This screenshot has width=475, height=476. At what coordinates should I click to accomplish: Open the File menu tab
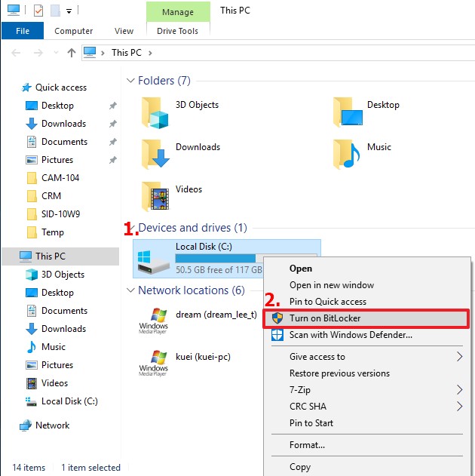(x=23, y=31)
